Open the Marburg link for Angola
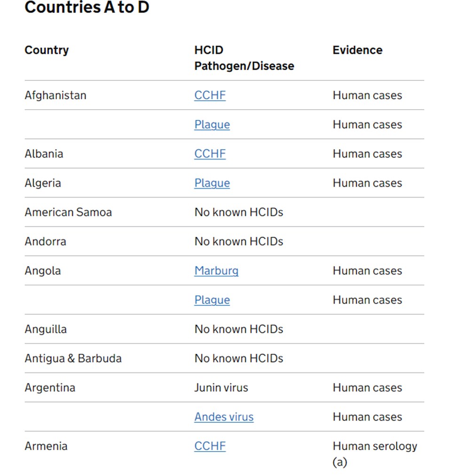 click(216, 271)
